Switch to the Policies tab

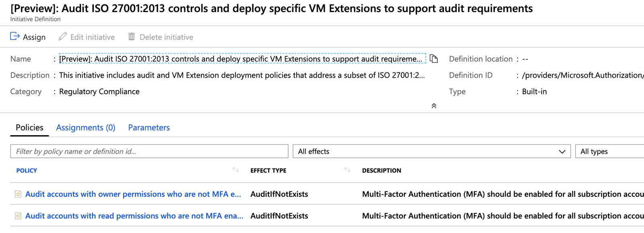(x=29, y=128)
